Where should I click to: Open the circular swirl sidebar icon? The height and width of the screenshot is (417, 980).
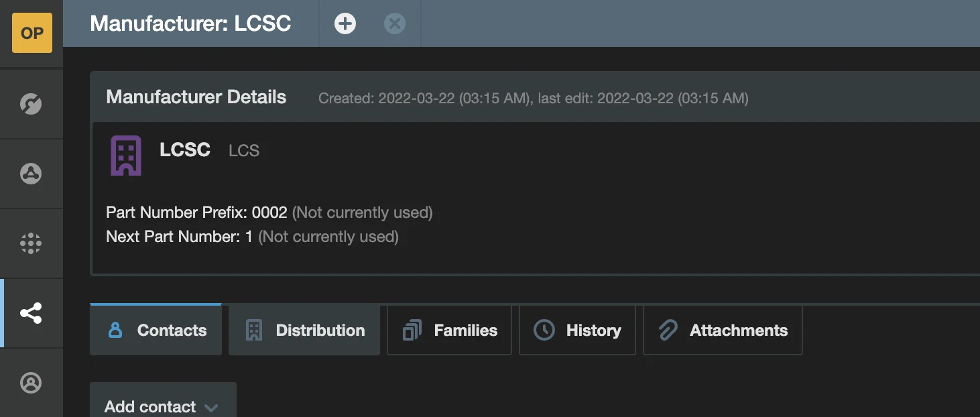[31, 105]
